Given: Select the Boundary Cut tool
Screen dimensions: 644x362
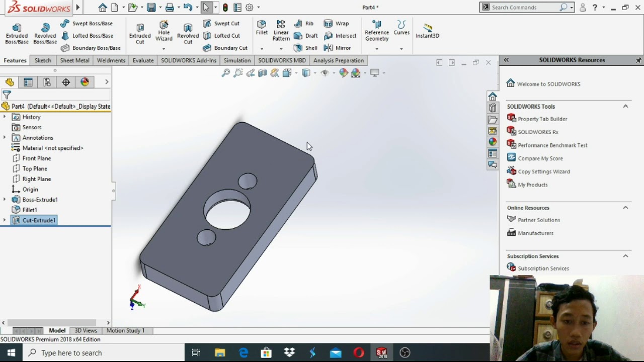Looking at the screenshot, I should (x=225, y=48).
